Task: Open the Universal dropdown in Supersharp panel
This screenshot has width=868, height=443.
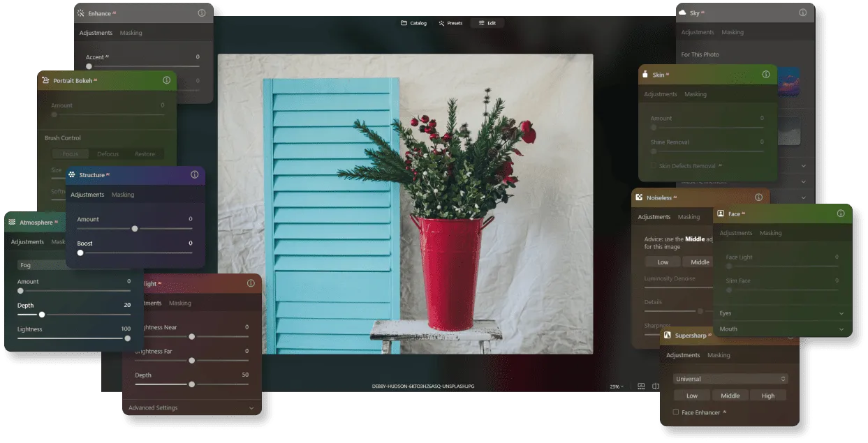Action: tap(730, 378)
